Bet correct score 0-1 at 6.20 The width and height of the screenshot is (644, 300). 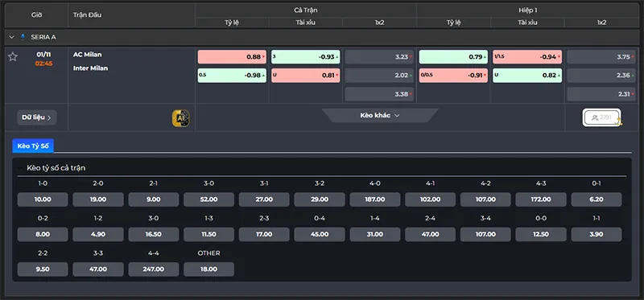click(x=597, y=199)
